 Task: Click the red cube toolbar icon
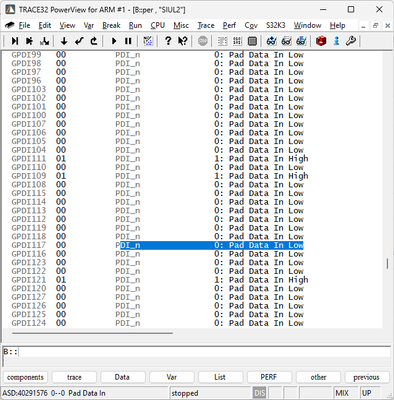click(x=321, y=41)
